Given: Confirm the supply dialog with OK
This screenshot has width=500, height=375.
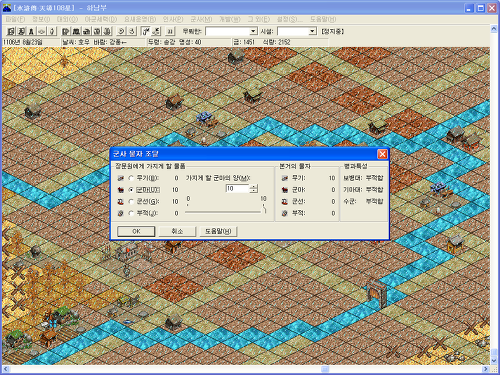Looking at the screenshot, I should click(x=136, y=231).
